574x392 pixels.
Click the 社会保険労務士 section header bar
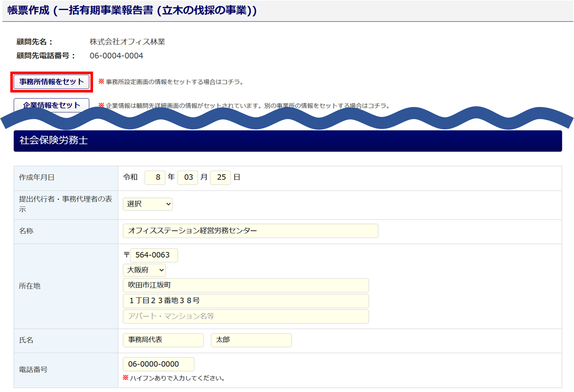click(x=287, y=141)
